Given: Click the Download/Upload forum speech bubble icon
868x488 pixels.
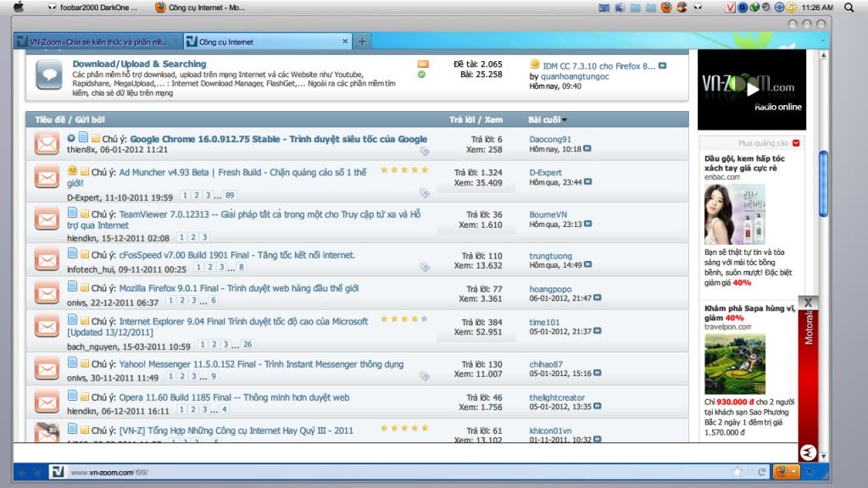Looking at the screenshot, I should (x=49, y=75).
